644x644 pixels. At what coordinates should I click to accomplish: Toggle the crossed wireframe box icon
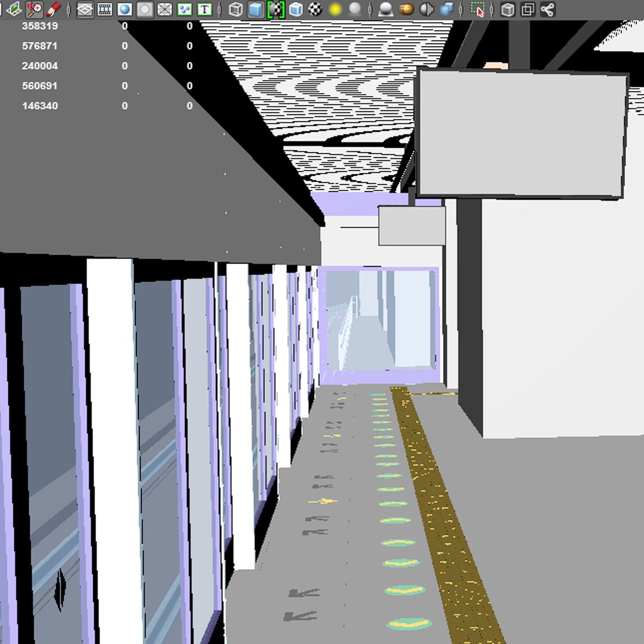pyautogui.click(x=165, y=9)
